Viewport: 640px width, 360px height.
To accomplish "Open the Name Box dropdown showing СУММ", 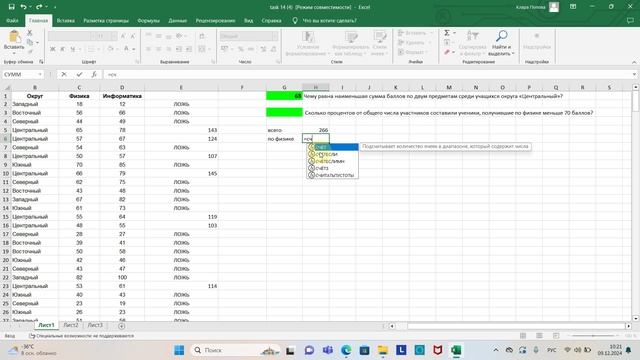I will pos(40,74).
